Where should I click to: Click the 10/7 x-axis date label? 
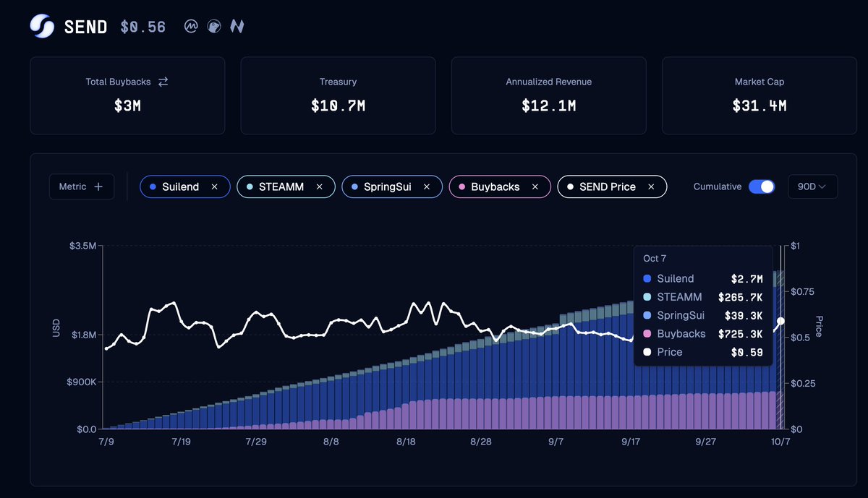(x=779, y=442)
